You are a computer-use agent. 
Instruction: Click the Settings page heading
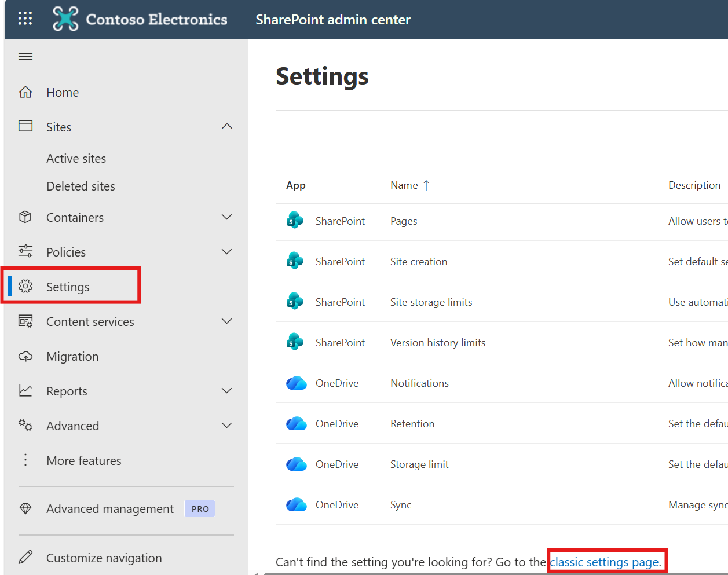322,76
